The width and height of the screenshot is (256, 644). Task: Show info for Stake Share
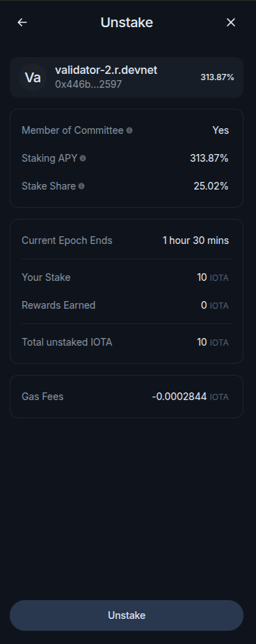(81, 187)
